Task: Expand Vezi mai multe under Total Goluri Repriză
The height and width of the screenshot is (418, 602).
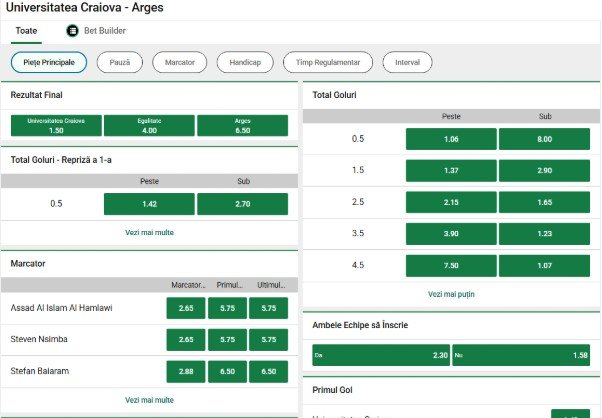Action: point(149,231)
